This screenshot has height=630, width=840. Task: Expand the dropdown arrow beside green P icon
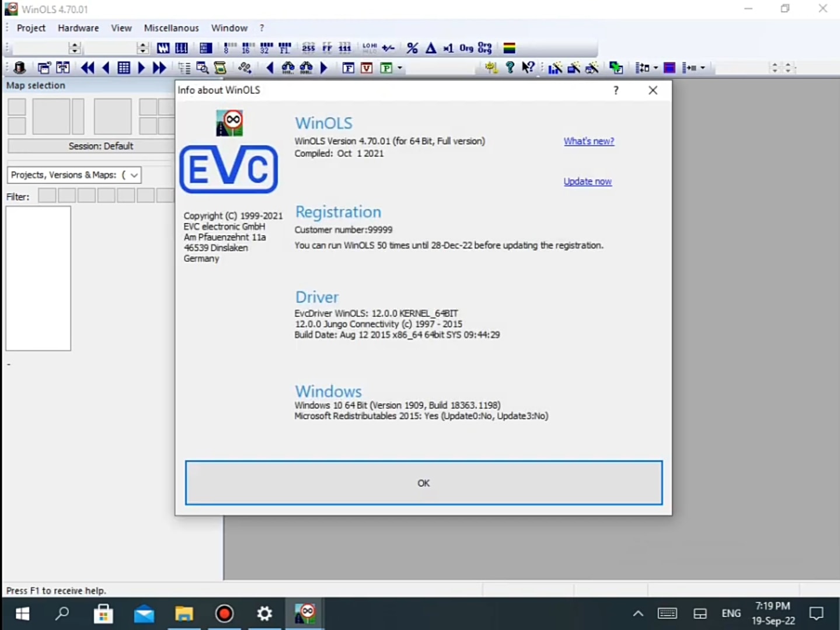[x=400, y=68]
